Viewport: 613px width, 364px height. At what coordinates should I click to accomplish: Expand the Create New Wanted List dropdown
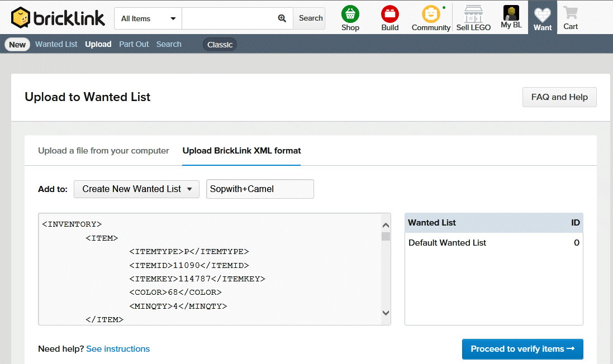(x=136, y=189)
